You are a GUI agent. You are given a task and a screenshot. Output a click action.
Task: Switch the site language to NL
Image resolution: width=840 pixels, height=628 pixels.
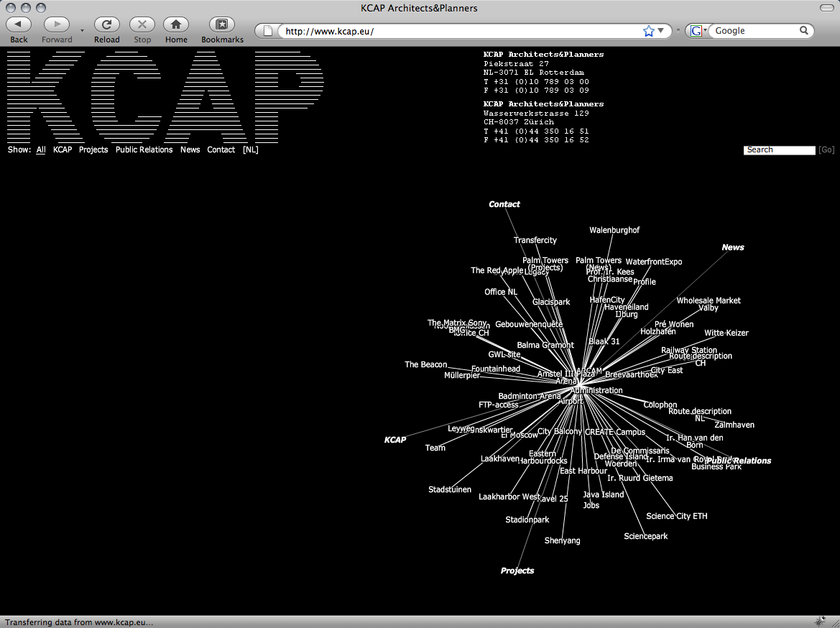pyautogui.click(x=250, y=150)
